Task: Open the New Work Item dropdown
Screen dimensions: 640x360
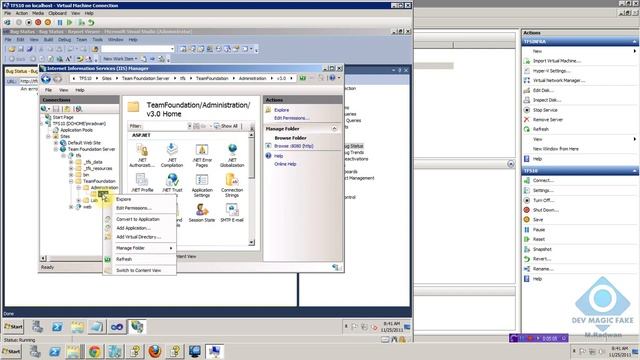Action: coord(136,59)
